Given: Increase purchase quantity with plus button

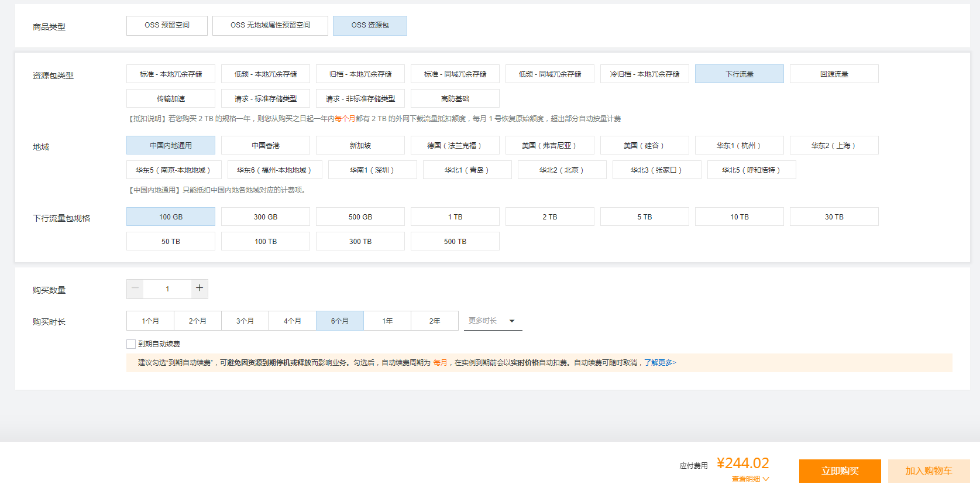Looking at the screenshot, I should point(200,289).
